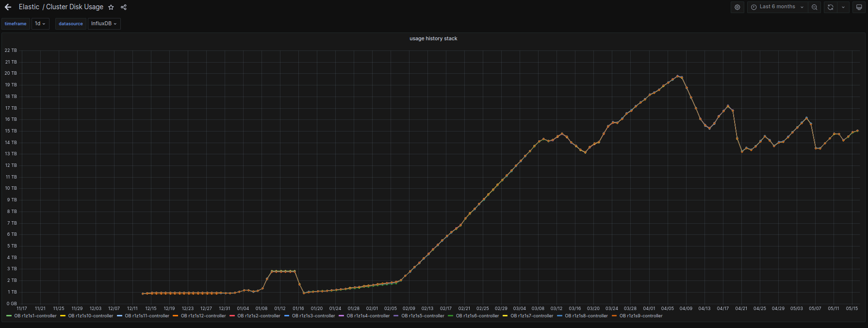The height and width of the screenshot is (328, 868).
Task: Expand the InfluxDB datasource dropdown
Action: click(x=104, y=24)
